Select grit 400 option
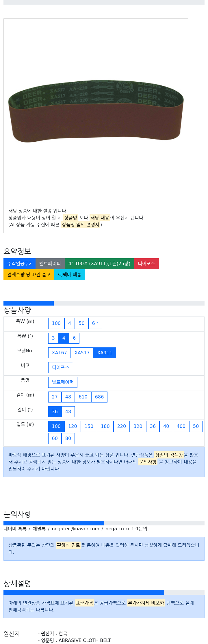208x644 pixels. point(181,426)
